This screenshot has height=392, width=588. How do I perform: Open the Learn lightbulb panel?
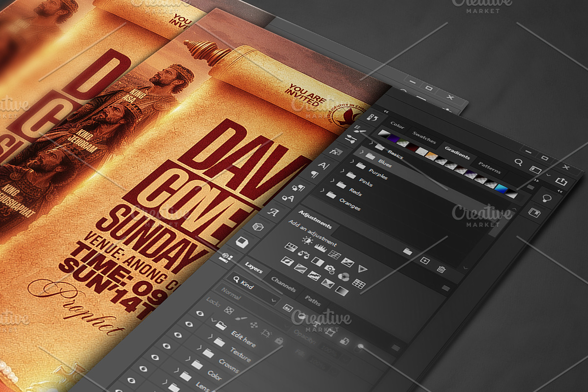pyautogui.click(x=547, y=198)
